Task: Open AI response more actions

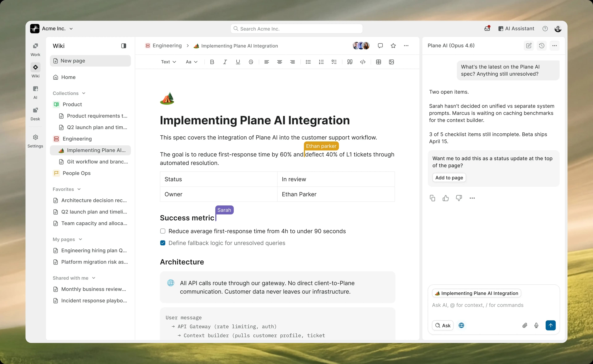Action: [472, 198]
